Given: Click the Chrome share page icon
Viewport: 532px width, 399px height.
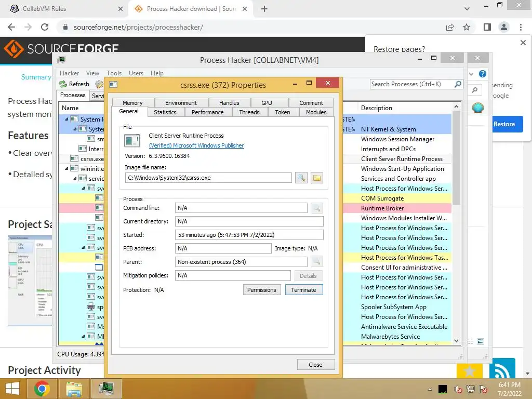Looking at the screenshot, I should pos(450,27).
